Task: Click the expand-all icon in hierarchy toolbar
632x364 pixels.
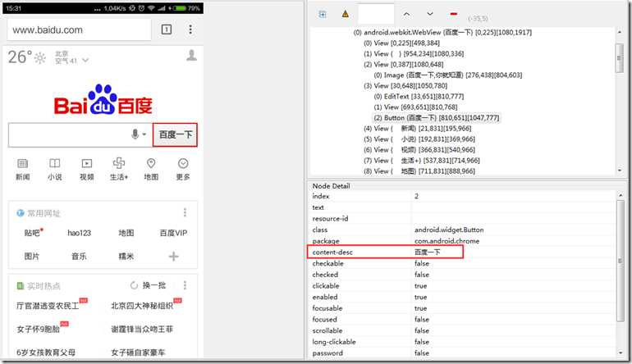Action: [323, 15]
